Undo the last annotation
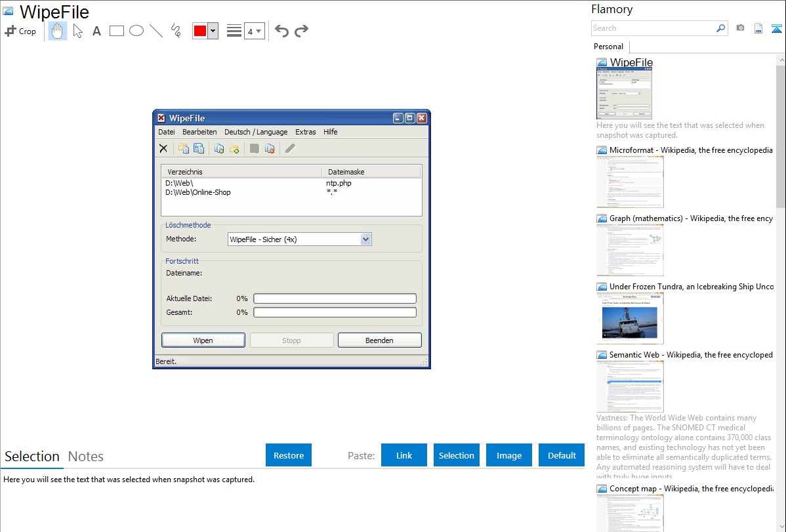This screenshot has width=786, height=532. click(281, 31)
